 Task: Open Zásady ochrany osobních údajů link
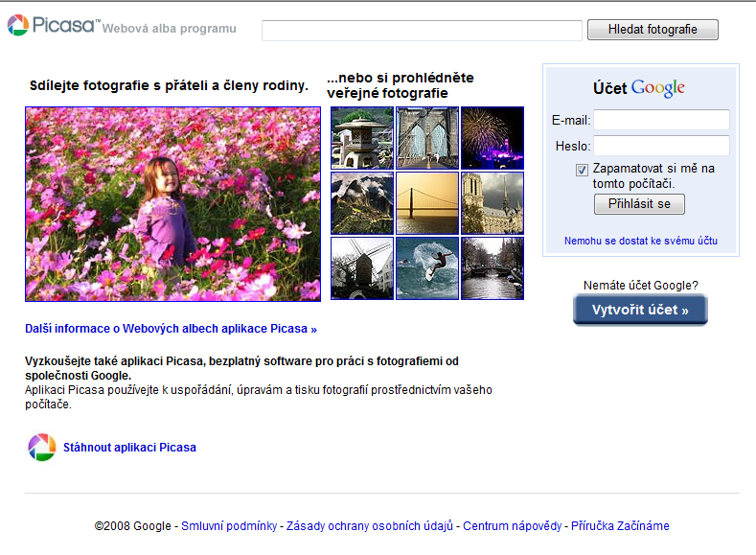click(370, 526)
